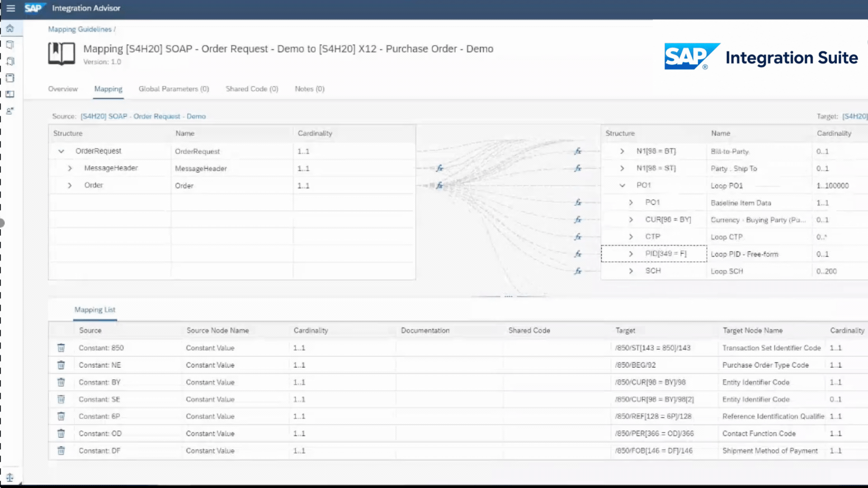Image resolution: width=868 pixels, height=488 pixels.
Task: Follow the Mapping Guidelines breadcrumb link
Action: (80, 29)
